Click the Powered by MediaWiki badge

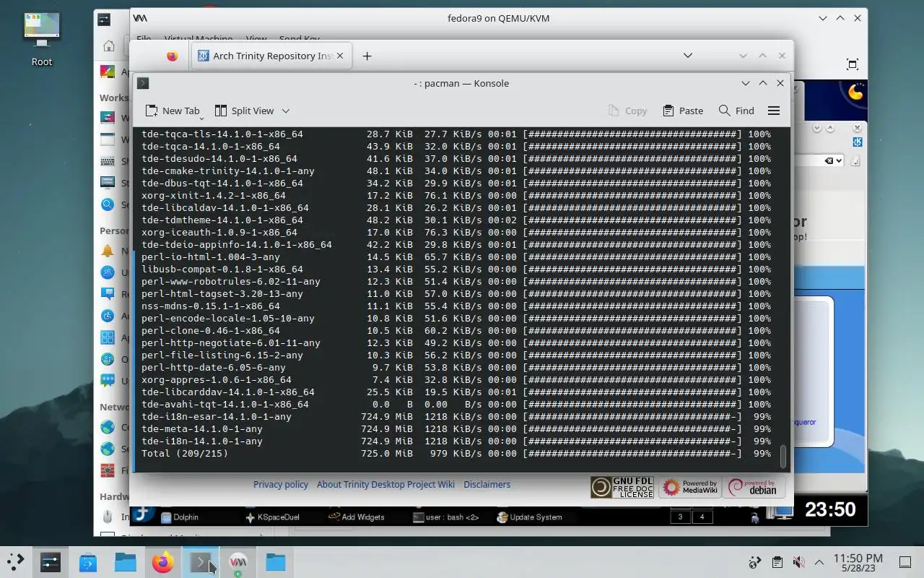point(689,488)
